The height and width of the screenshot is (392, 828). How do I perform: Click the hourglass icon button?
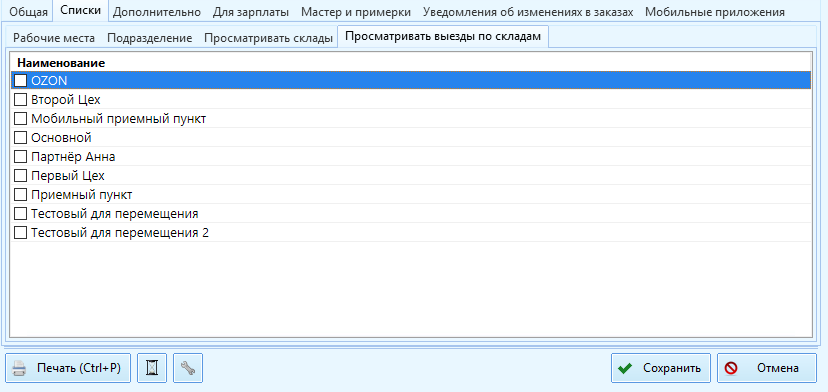coord(152,368)
